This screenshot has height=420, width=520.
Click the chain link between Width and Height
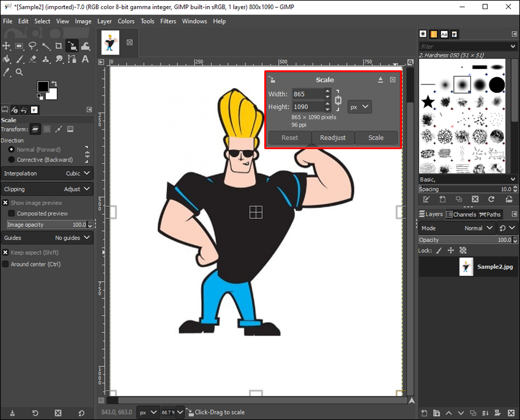tap(338, 100)
